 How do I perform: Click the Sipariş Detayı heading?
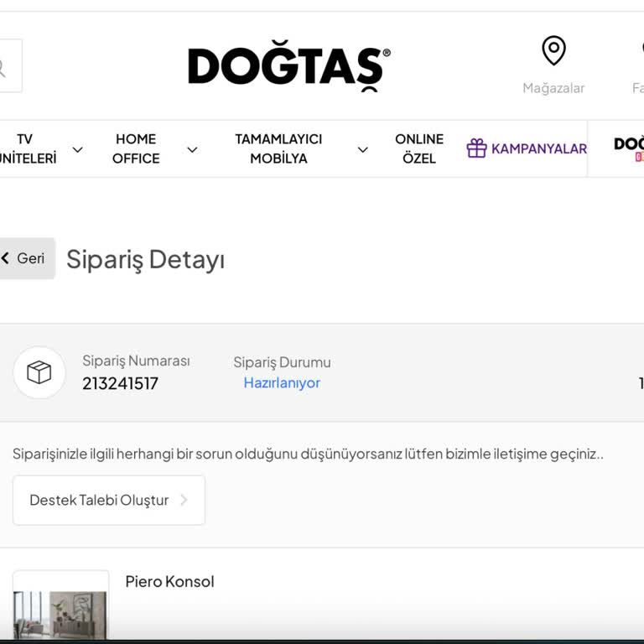[x=145, y=260]
